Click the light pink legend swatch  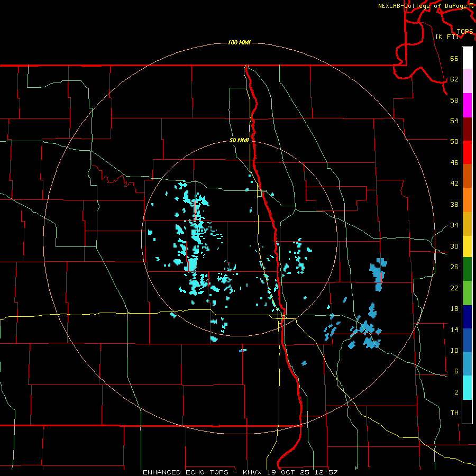467,81
